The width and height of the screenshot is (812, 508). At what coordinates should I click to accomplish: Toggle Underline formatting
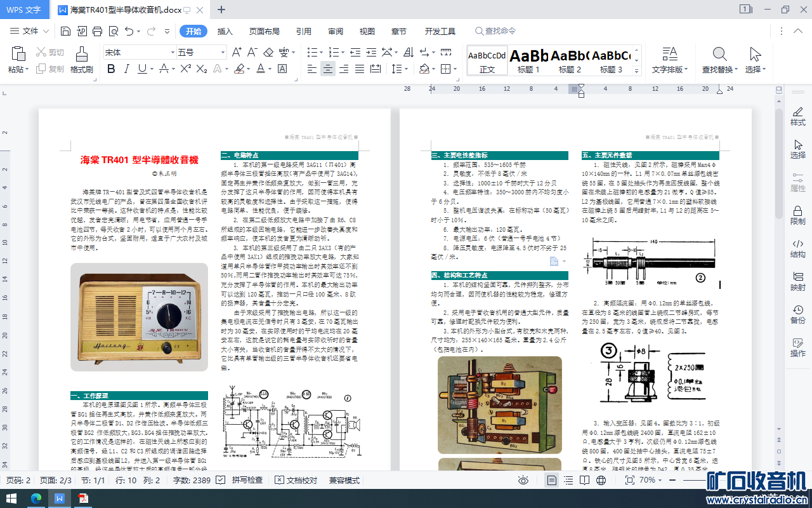pyautogui.click(x=141, y=69)
